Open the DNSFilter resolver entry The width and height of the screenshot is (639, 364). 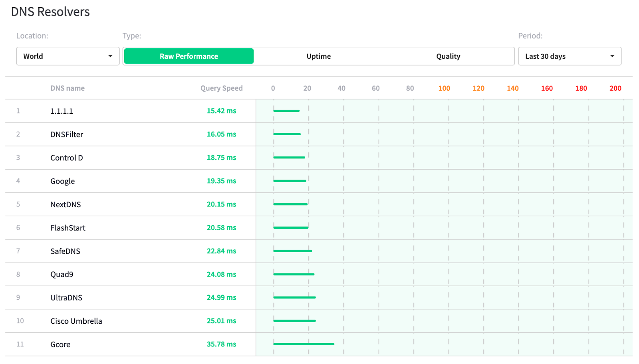click(x=67, y=135)
